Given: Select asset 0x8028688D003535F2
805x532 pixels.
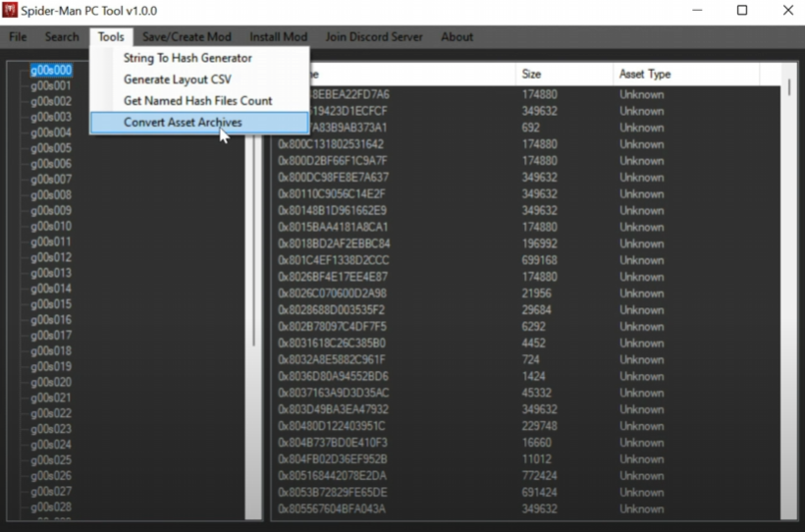Looking at the screenshot, I should (x=331, y=310).
